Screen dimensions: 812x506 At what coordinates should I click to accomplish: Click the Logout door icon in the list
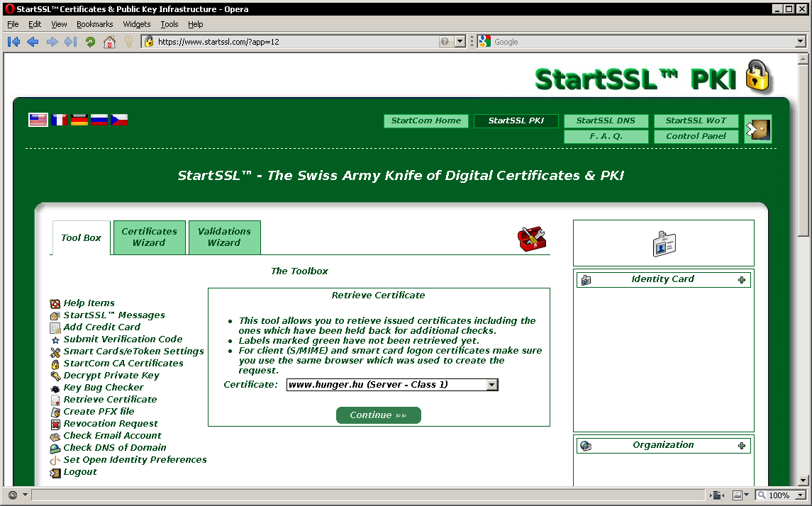[55, 473]
